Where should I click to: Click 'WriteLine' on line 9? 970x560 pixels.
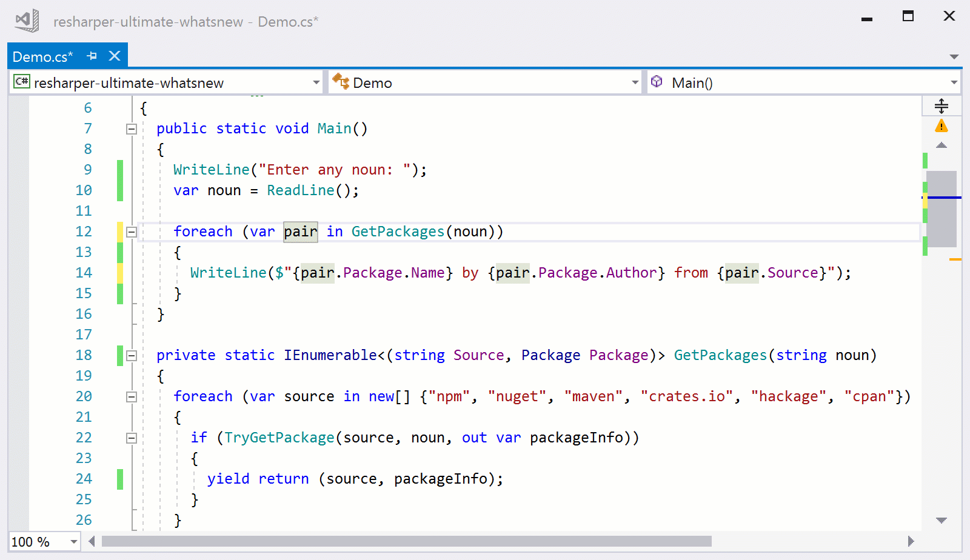[x=212, y=170]
